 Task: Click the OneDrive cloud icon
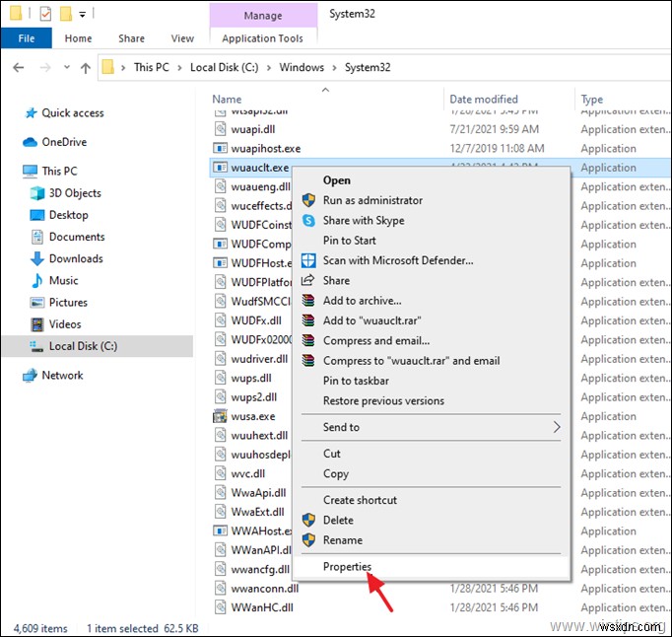coord(30,142)
